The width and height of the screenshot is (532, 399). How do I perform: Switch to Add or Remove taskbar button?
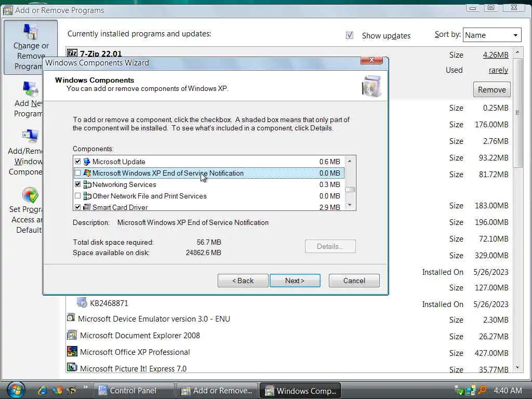pos(217,391)
